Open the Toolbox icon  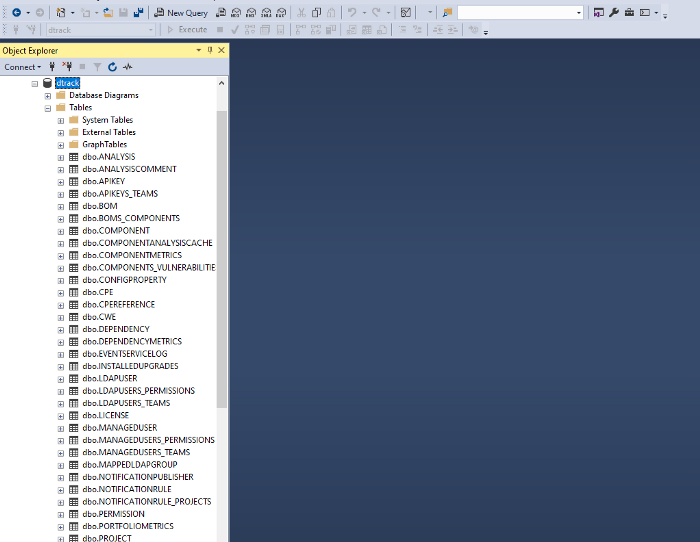[x=629, y=13]
